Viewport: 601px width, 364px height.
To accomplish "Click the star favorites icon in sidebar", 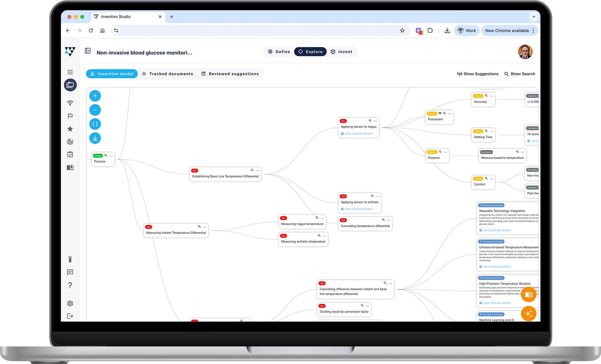I will tap(70, 129).
